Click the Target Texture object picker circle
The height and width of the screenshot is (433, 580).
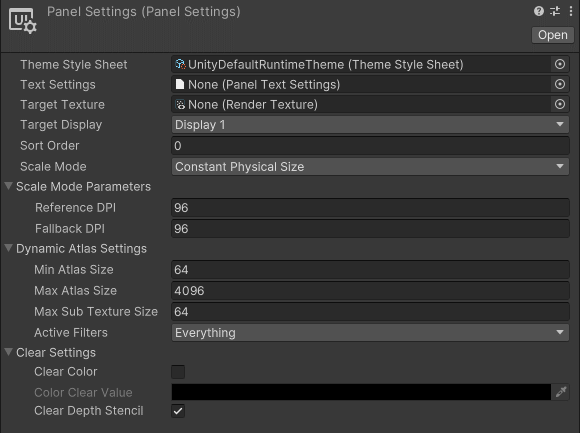click(560, 104)
